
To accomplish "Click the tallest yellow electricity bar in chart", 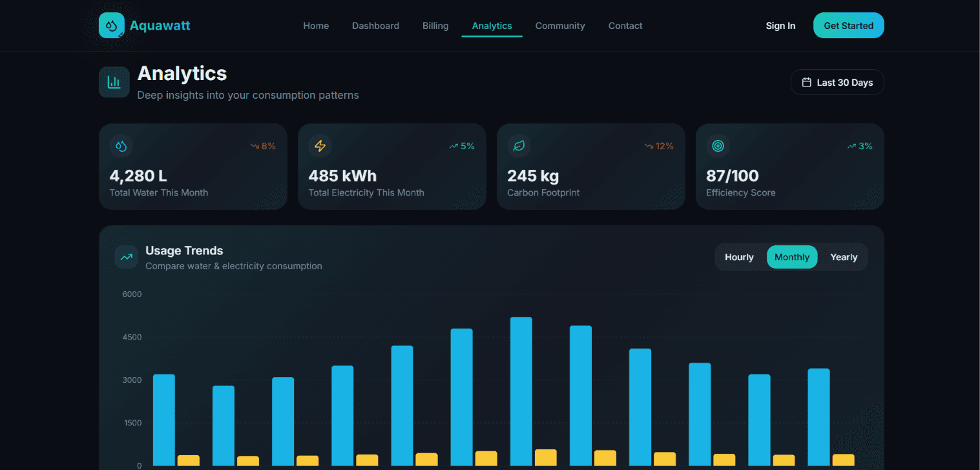I will [x=546, y=458].
